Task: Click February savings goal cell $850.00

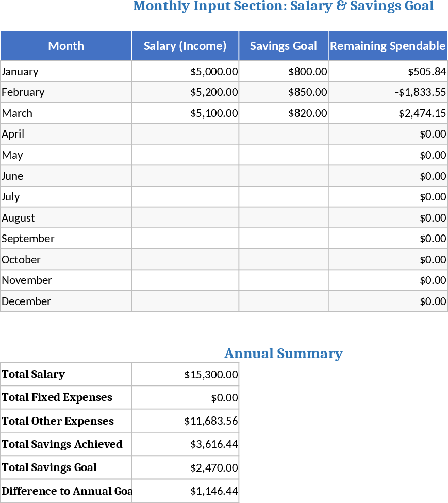Action: (283, 92)
